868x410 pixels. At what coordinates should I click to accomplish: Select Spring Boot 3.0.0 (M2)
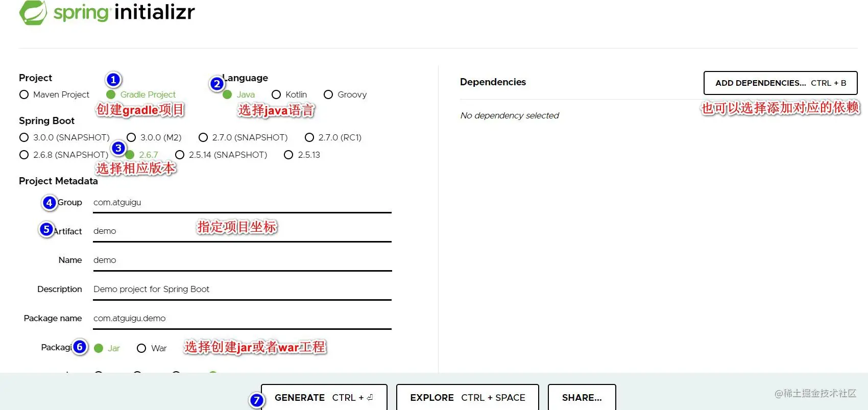154,137
